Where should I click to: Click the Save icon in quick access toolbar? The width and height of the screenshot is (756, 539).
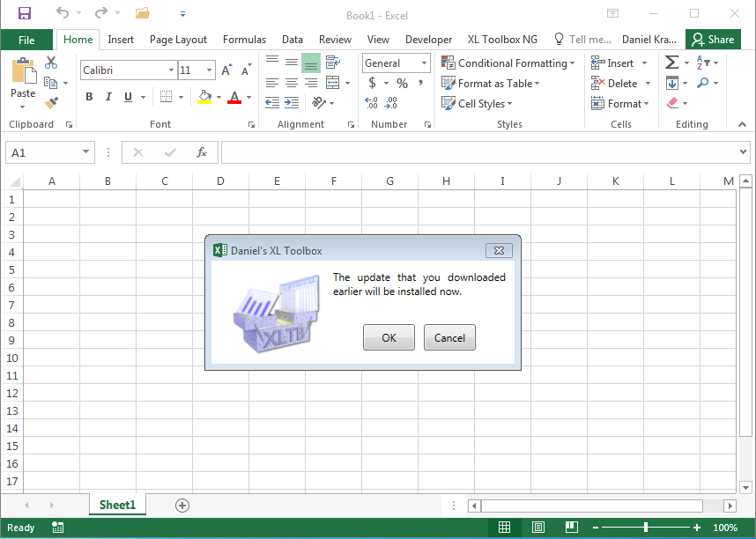click(x=25, y=13)
